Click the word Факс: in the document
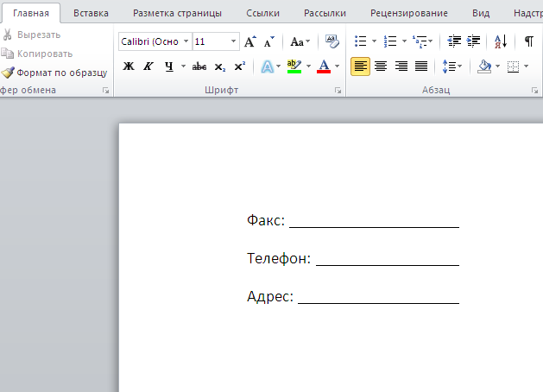Viewport: 543px width, 392px height. 266,220
